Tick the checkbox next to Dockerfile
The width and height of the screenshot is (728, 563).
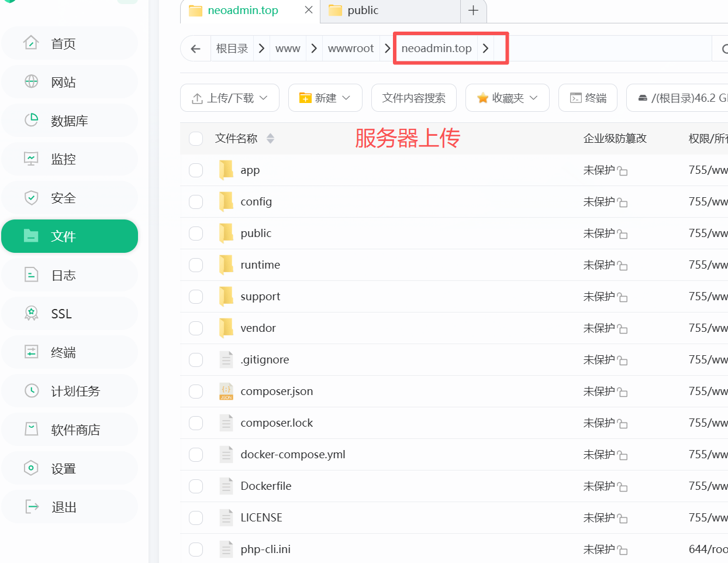pyautogui.click(x=196, y=486)
